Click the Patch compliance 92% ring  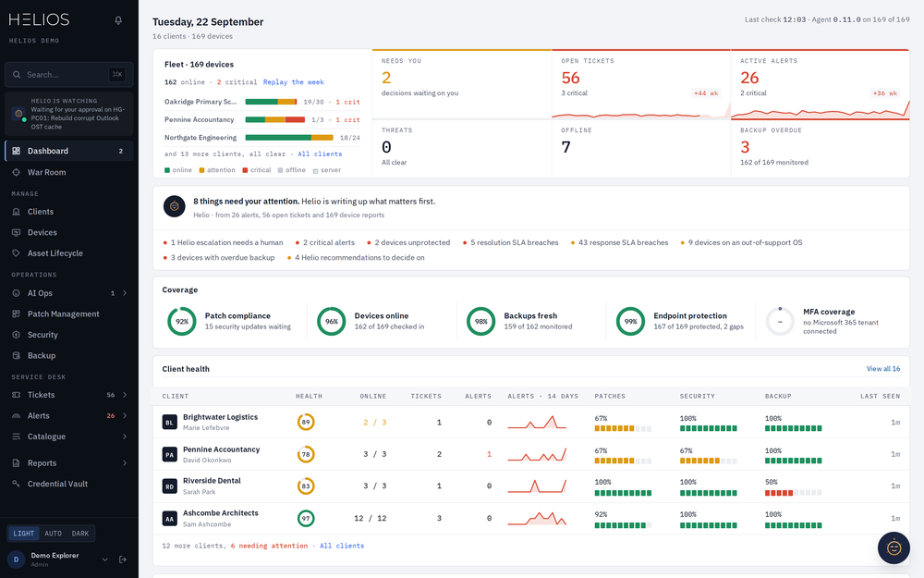181,322
